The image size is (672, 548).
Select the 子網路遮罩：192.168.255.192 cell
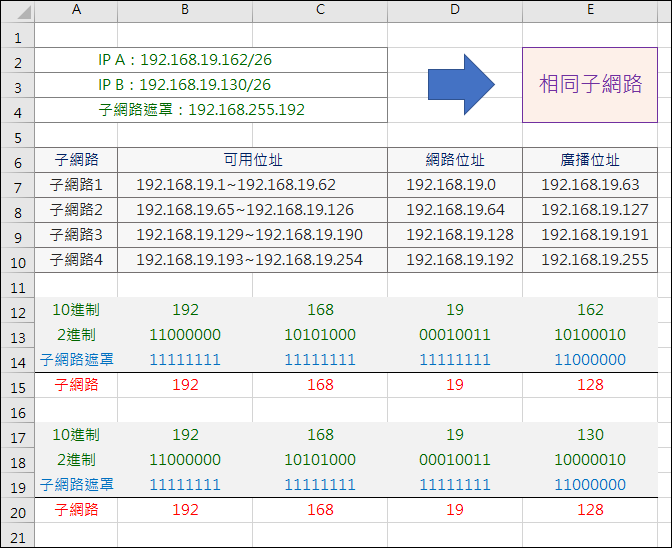tap(211, 110)
